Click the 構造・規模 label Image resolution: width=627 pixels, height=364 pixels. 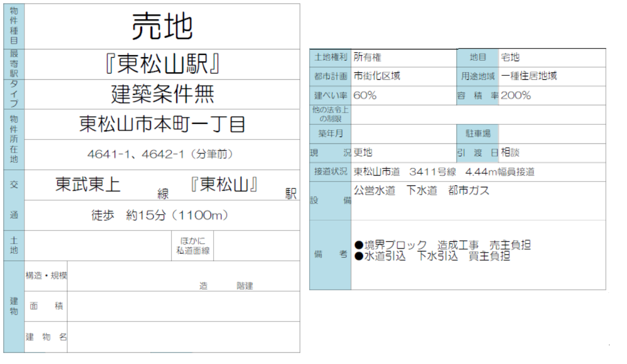click(x=46, y=275)
